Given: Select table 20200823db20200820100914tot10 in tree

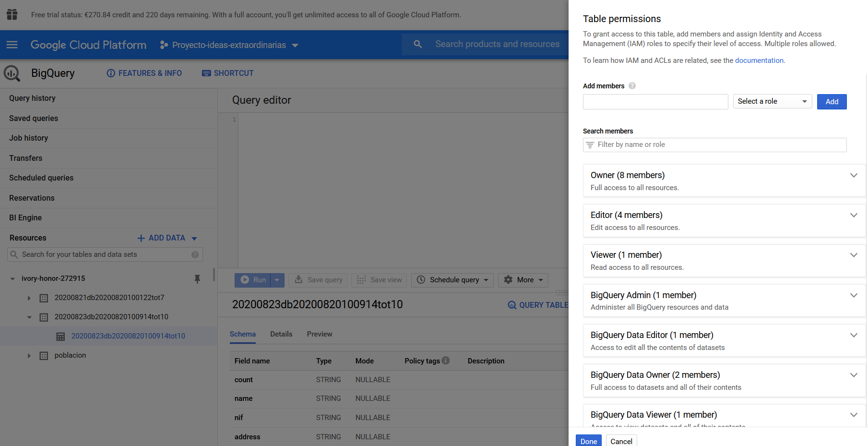Looking at the screenshot, I should pyautogui.click(x=128, y=336).
